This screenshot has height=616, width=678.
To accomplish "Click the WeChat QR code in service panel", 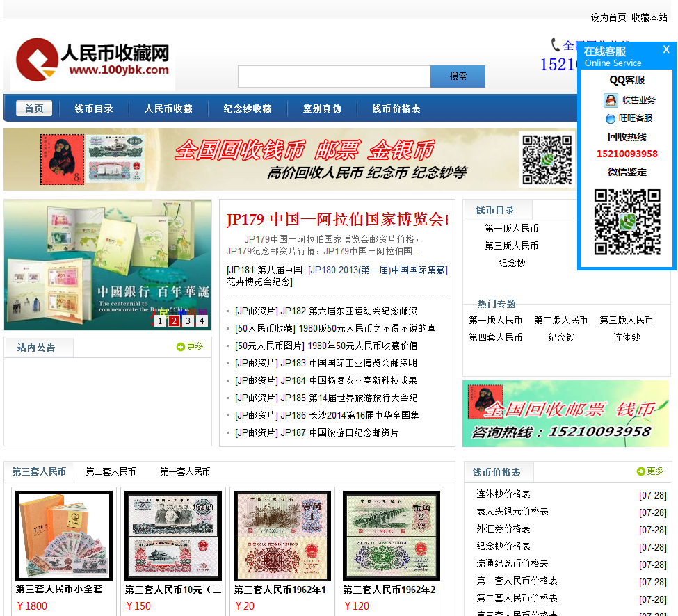I will click(x=627, y=222).
